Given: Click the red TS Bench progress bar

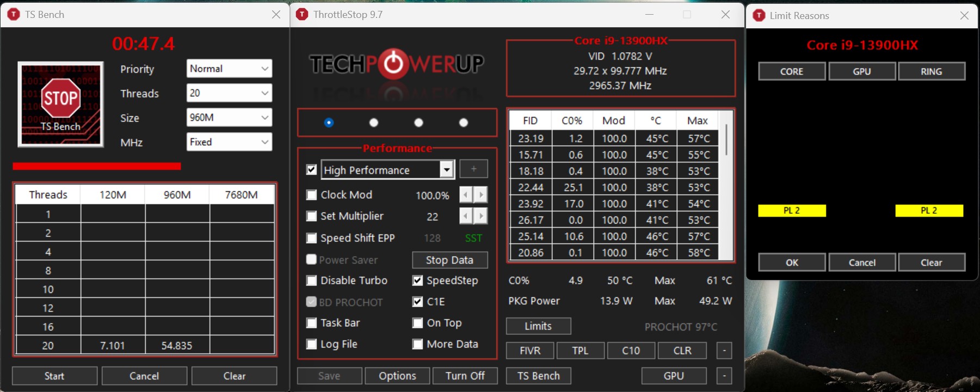Looking at the screenshot, I should coord(97,166).
